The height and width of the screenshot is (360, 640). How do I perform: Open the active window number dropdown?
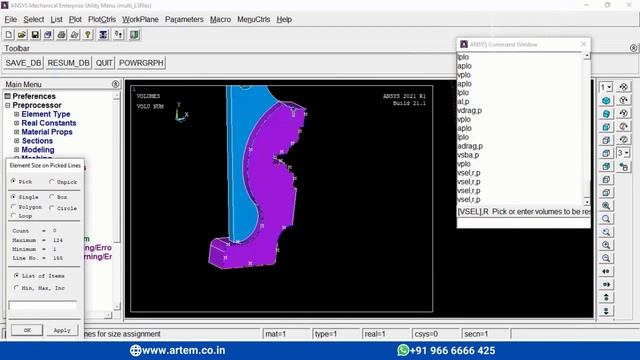606,87
